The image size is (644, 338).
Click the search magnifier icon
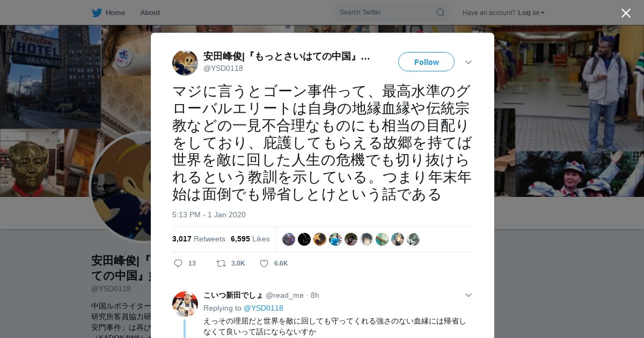pos(440,12)
